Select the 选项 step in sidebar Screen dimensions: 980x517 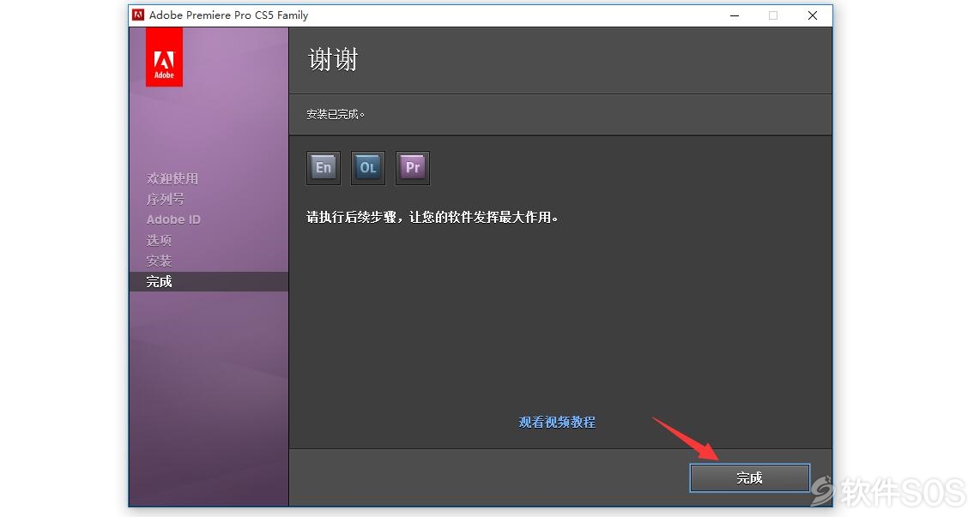[x=159, y=240]
